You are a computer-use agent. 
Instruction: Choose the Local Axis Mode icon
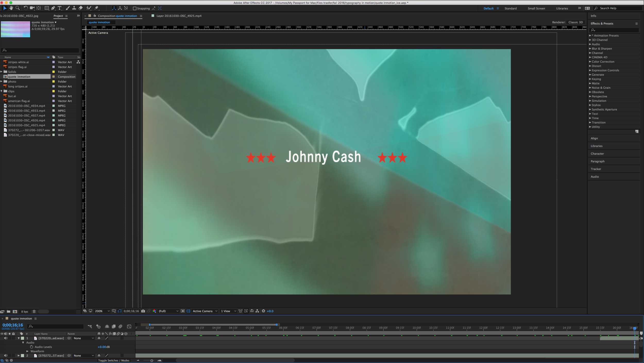[114, 8]
